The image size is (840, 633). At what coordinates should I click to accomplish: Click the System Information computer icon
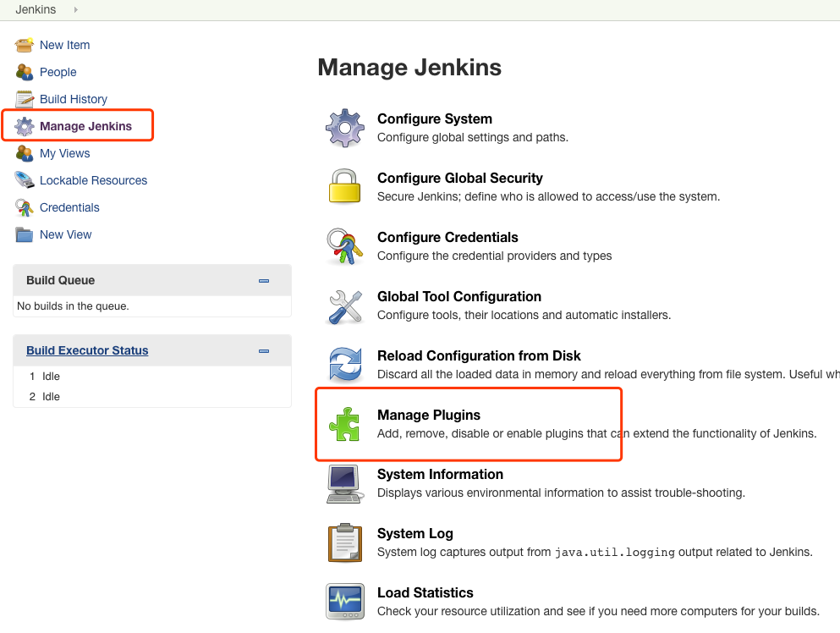[x=344, y=483]
